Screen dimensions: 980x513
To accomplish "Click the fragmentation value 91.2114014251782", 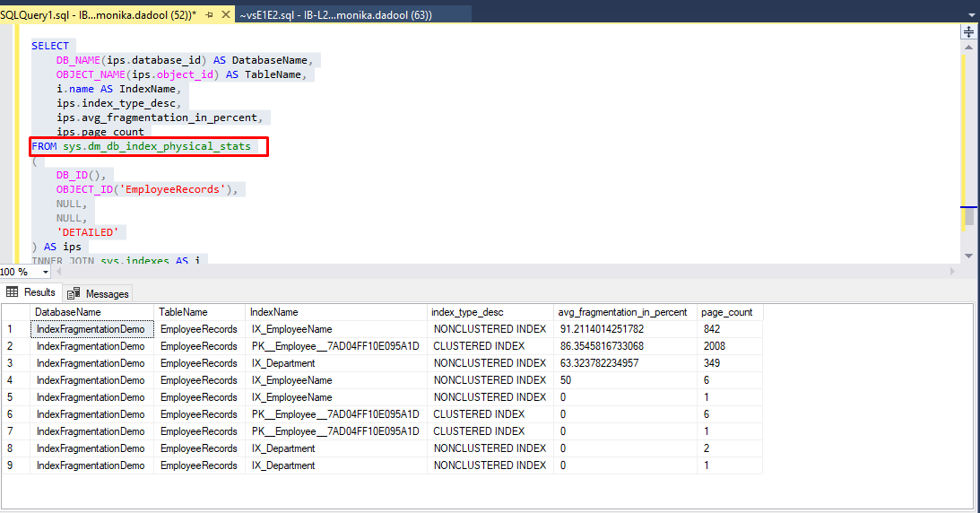I will point(602,328).
